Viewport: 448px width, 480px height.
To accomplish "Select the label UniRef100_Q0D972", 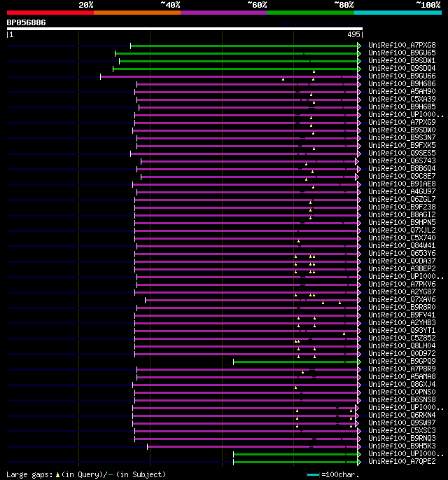I will (x=402, y=354).
